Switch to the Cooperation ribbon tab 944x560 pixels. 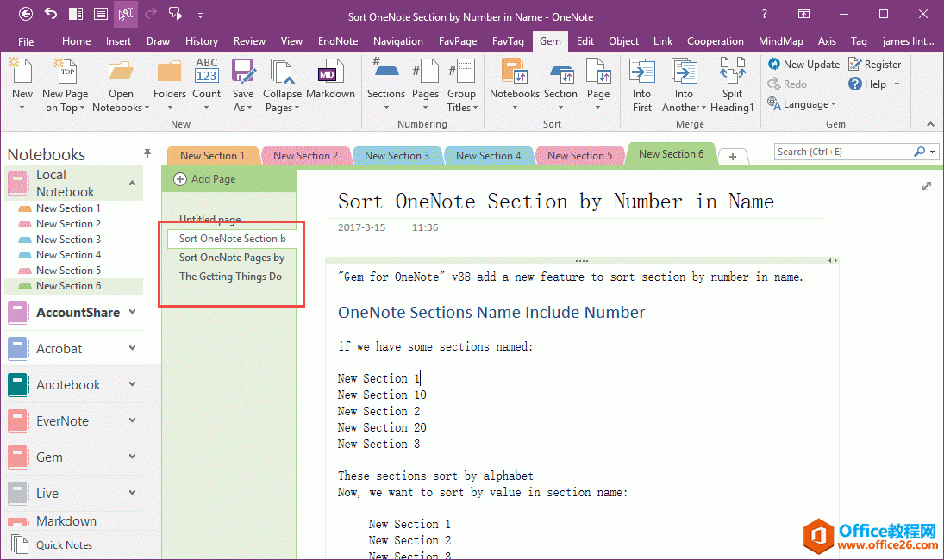[x=716, y=40]
